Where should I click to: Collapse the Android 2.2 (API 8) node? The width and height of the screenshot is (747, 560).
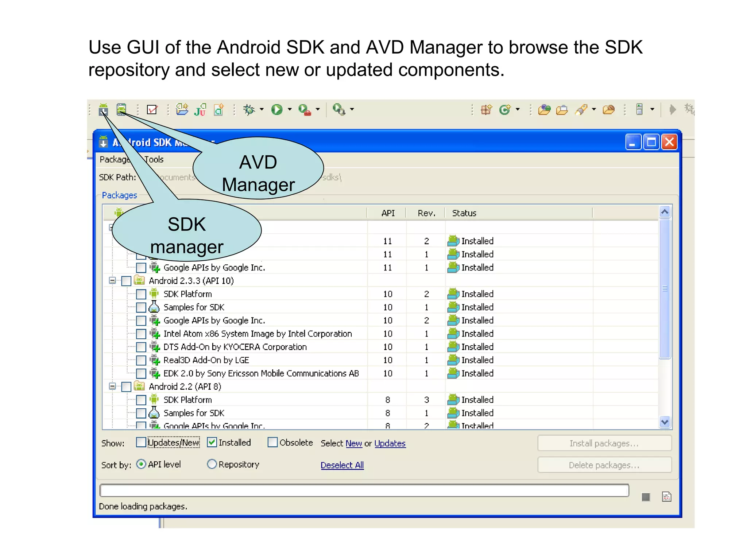[x=112, y=386]
